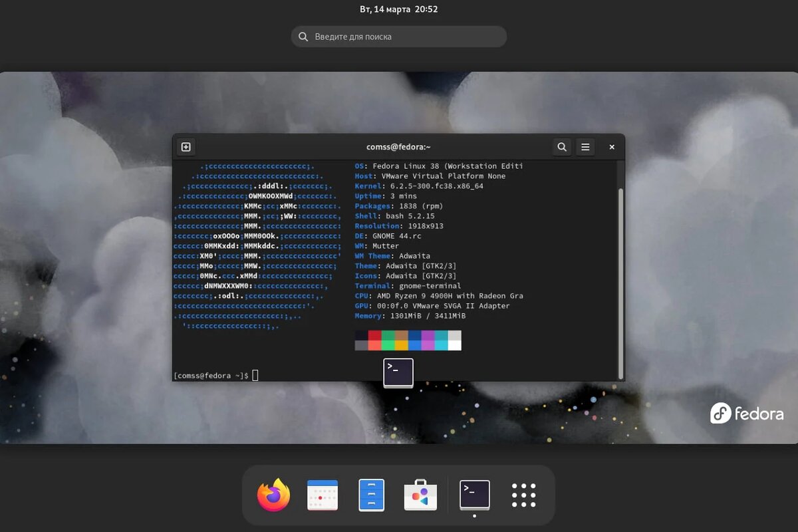Click the Kernel '6.2.5-300.fc38.x86_64' text
Screen dimensions: 798x532
(x=437, y=186)
